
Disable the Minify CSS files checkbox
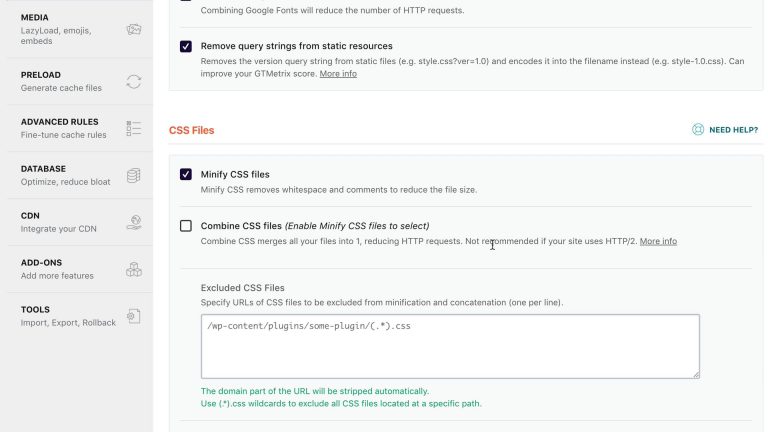[186, 174]
